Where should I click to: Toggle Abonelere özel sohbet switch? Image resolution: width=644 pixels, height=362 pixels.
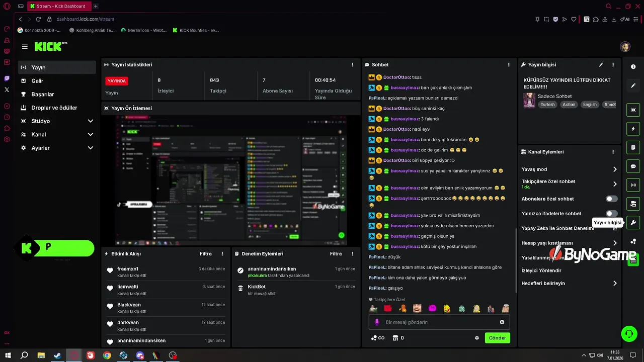coord(611,199)
